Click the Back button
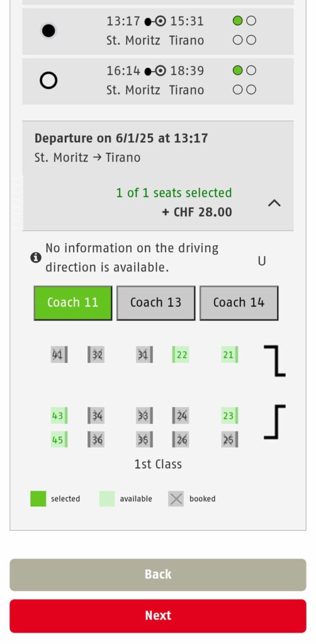 [x=158, y=575]
